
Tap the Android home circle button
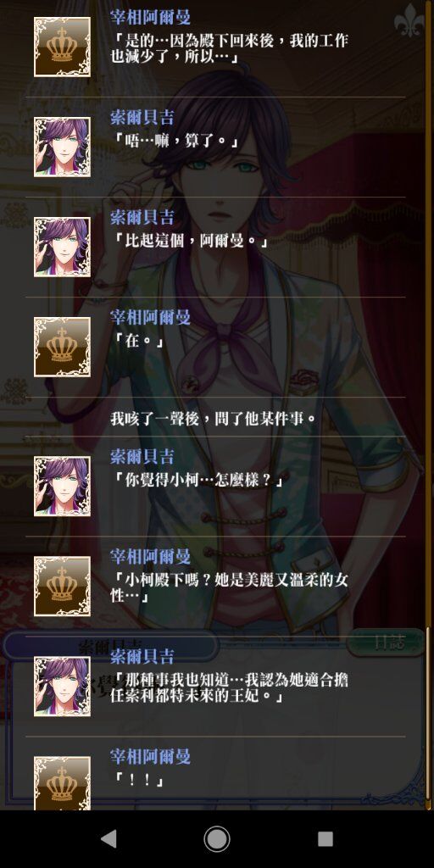coord(217,838)
